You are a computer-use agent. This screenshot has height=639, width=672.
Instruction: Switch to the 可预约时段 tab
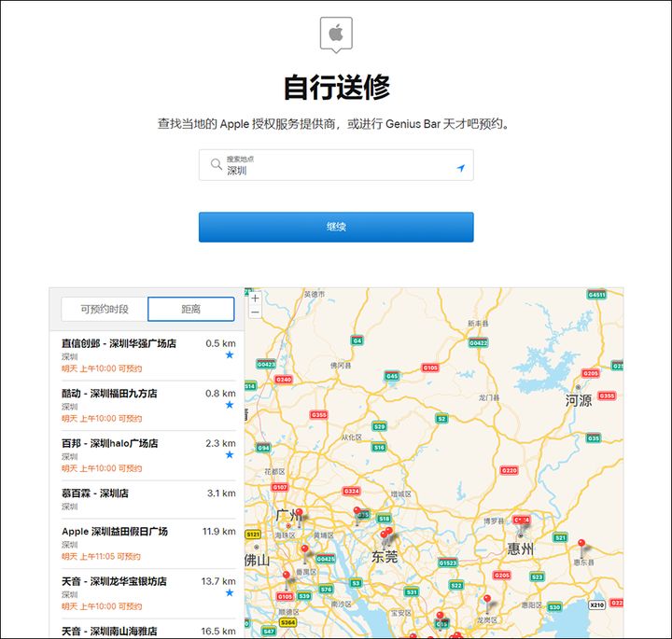(x=105, y=309)
